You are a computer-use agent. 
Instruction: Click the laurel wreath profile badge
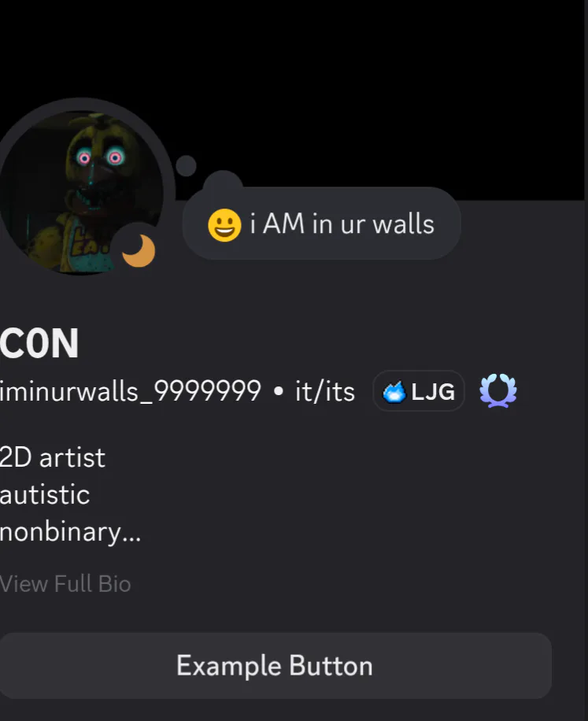point(498,391)
